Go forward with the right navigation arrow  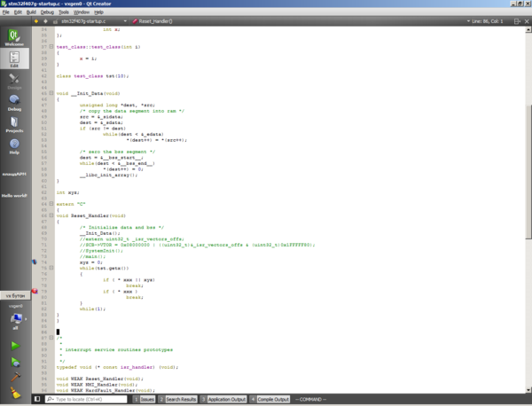point(45,21)
